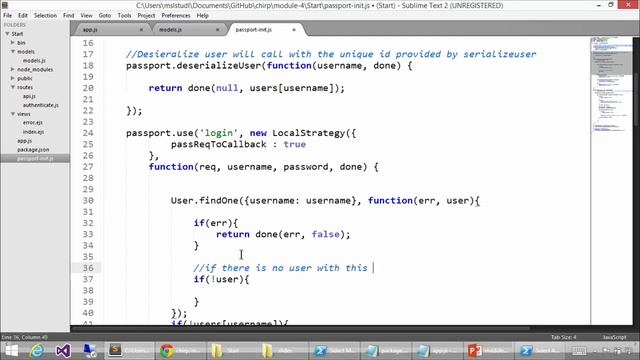Click 'LocalStrategy' on line 24
This screenshot has width=640, height=360.
click(308, 133)
